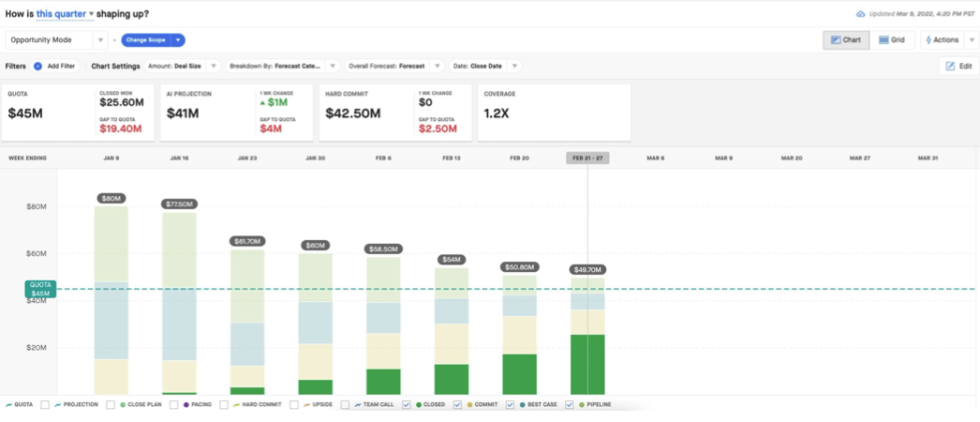The height and width of the screenshot is (422, 980).
Task: Click the $80M total bar label
Action: tap(111, 198)
